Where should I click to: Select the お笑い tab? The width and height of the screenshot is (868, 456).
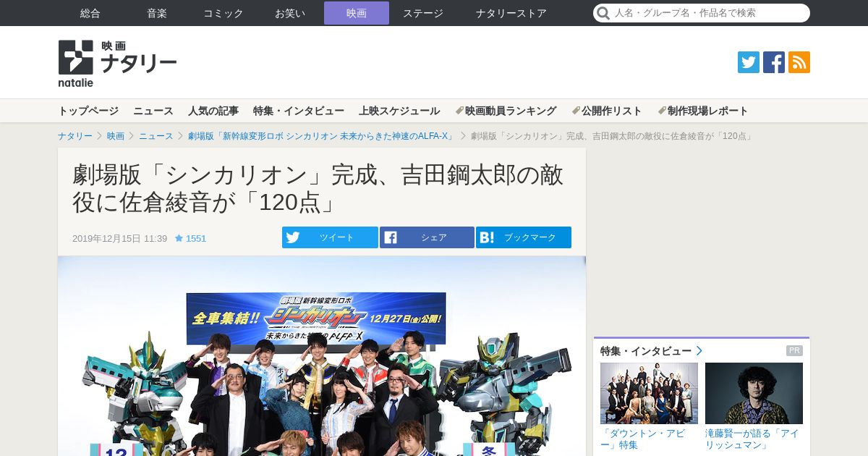[290, 13]
